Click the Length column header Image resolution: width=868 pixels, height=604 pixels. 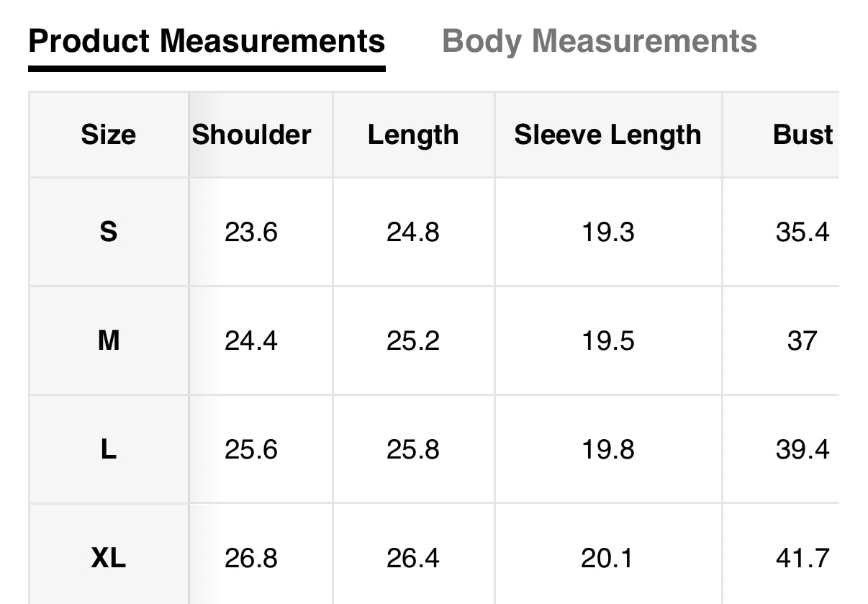(x=413, y=135)
